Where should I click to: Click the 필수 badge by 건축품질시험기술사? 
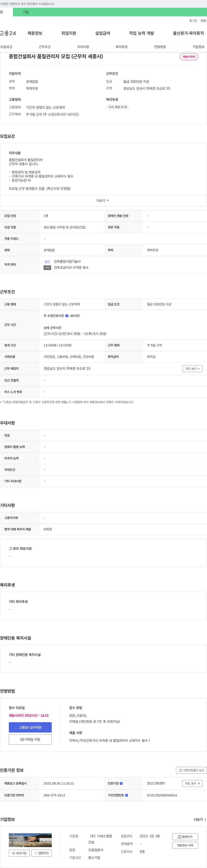tap(47, 261)
